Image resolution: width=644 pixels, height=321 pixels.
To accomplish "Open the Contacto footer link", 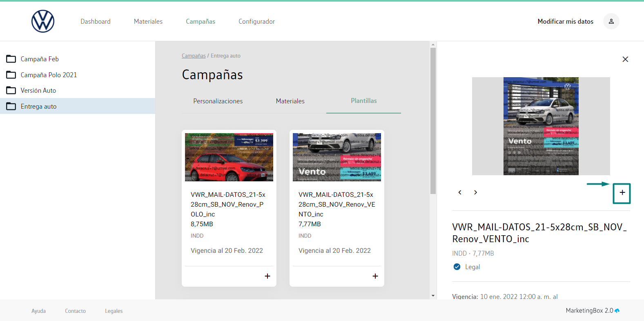I will click(x=76, y=311).
